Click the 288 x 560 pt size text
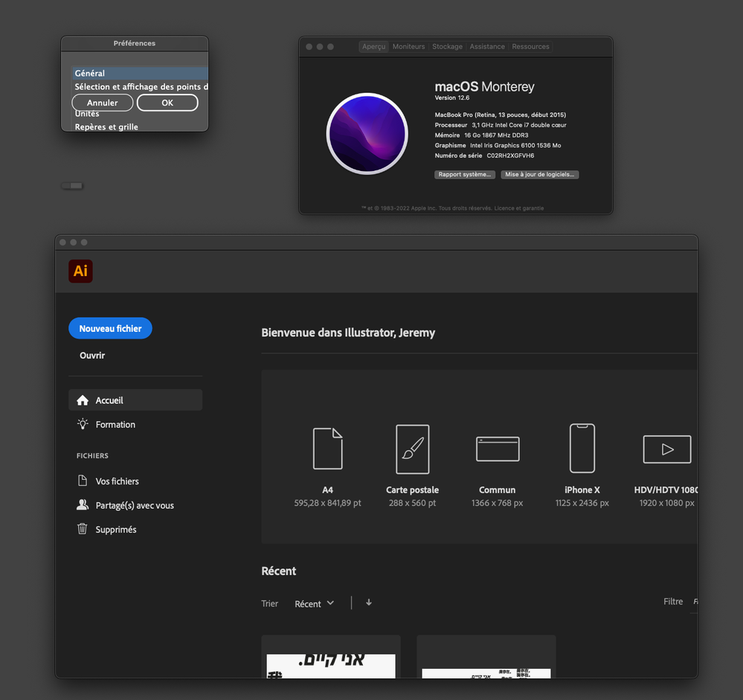Viewport: 743px width, 700px height. coord(412,503)
